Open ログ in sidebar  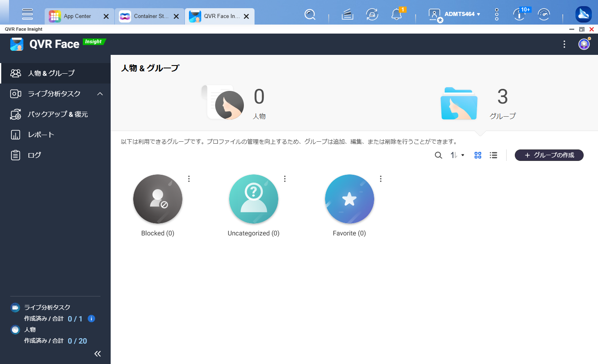click(55, 155)
